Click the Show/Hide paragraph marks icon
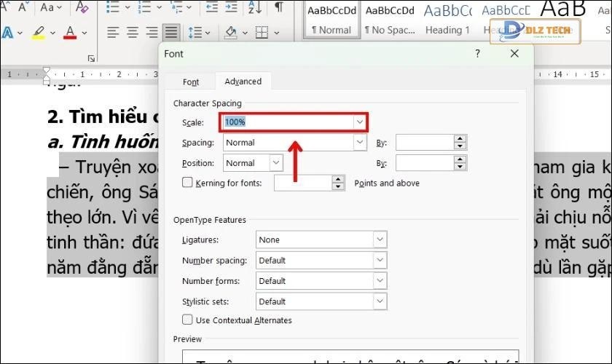 pos(278,7)
